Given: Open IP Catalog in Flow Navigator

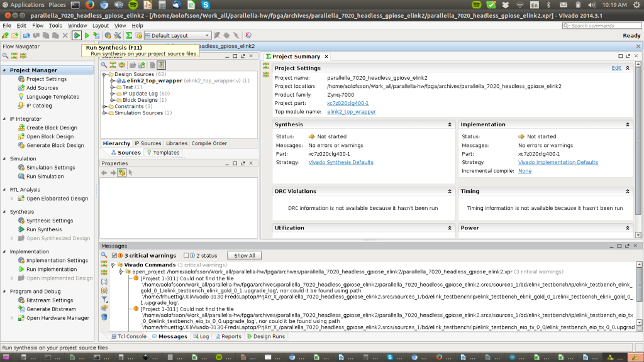Looking at the screenshot, I should click(x=39, y=106).
